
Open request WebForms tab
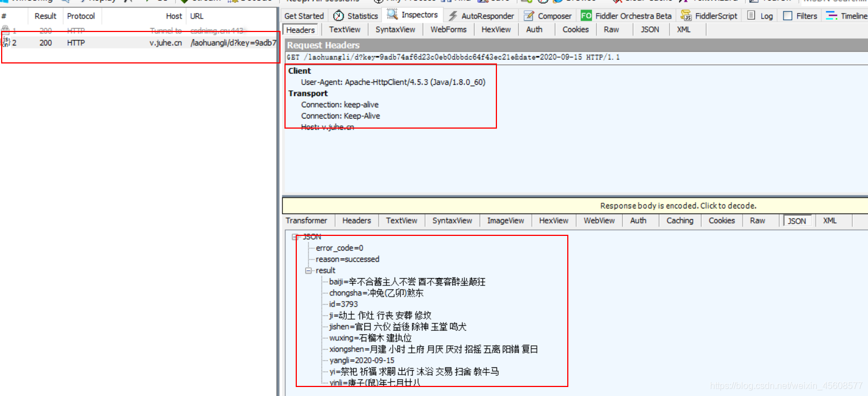449,29
